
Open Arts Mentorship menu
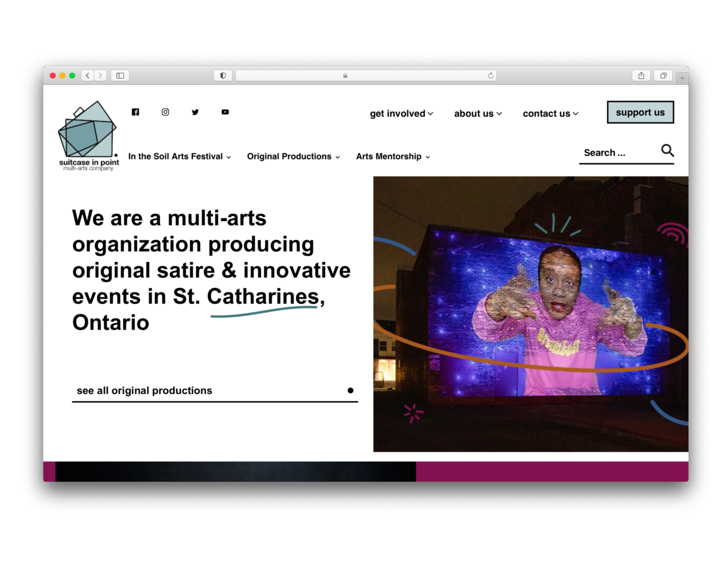(x=393, y=157)
